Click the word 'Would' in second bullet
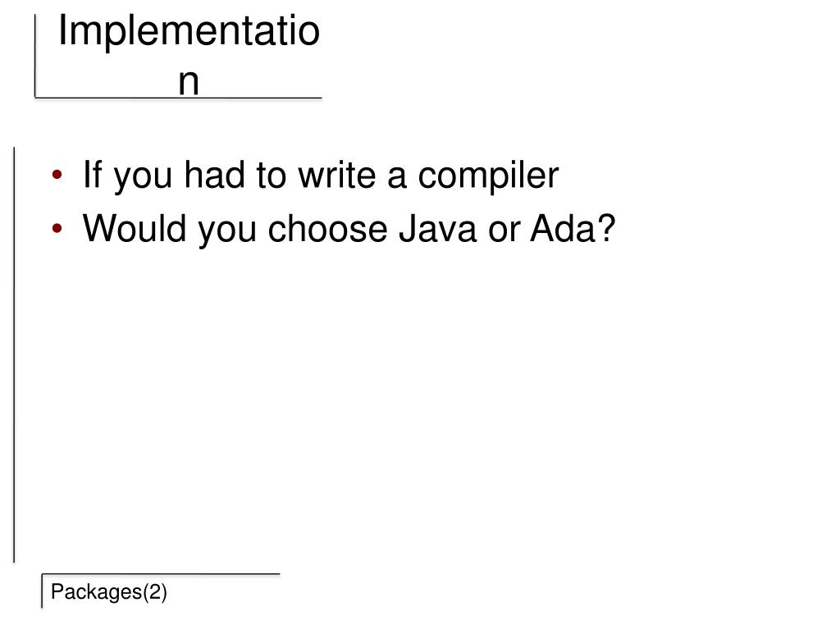The image size is (840, 630). pos(135,229)
